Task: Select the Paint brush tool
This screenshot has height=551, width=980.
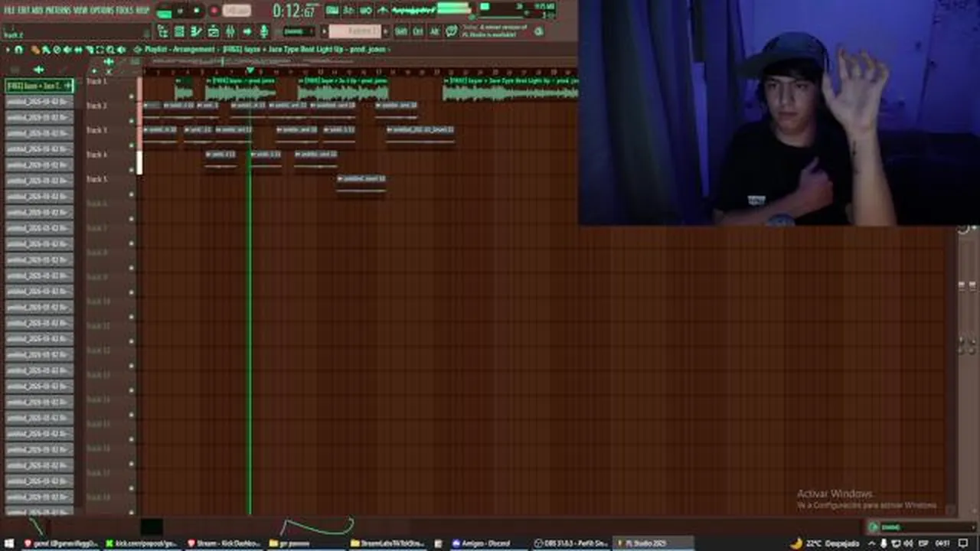Action: coord(47,50)
